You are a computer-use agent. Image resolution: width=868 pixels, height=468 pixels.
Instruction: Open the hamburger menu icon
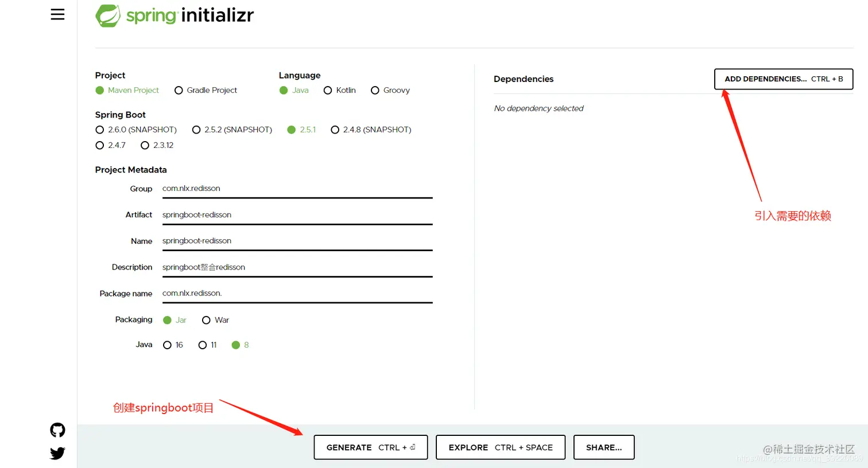click(57, 14)
